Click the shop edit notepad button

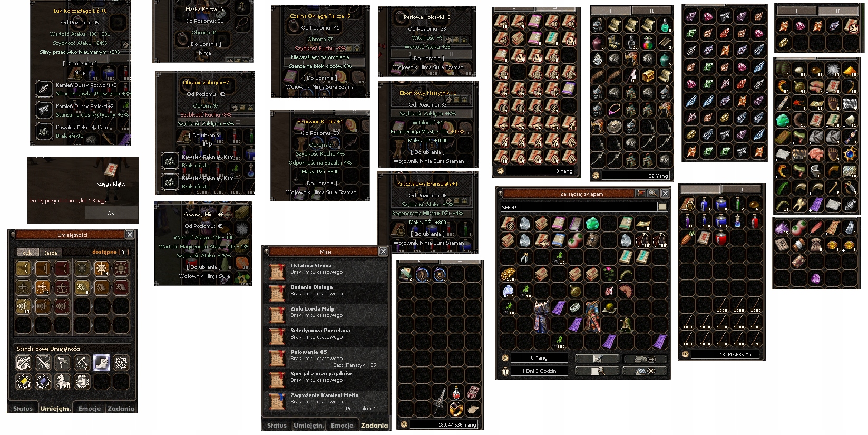[x=597, y=359]
